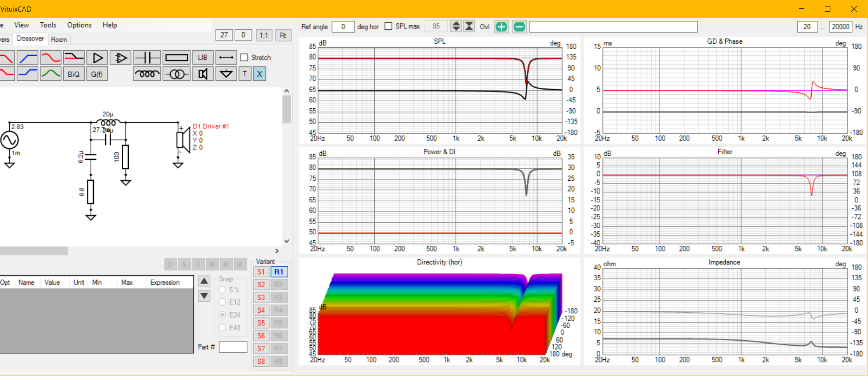This screenshot has width=868, height=376.
Task: Open the LIB component library
Action: [203, 58]
